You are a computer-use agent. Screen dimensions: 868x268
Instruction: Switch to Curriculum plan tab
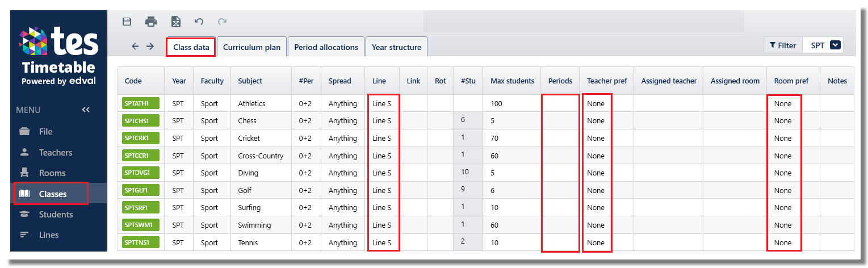(251, 47)
